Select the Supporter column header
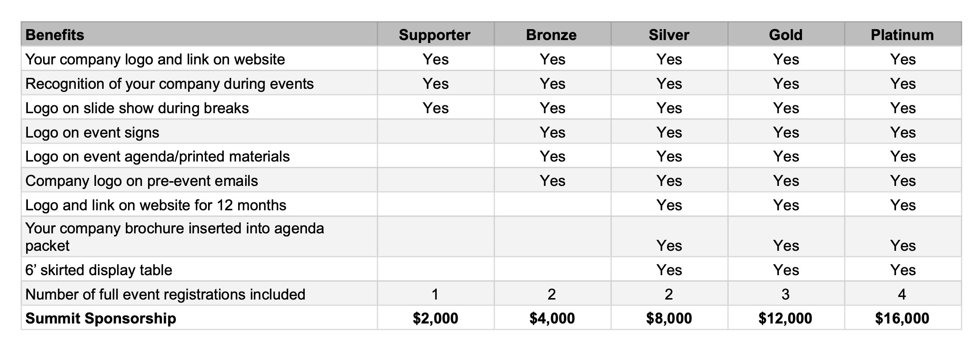Viewport: 980px width, 347px height. click(x=434, y=35)
